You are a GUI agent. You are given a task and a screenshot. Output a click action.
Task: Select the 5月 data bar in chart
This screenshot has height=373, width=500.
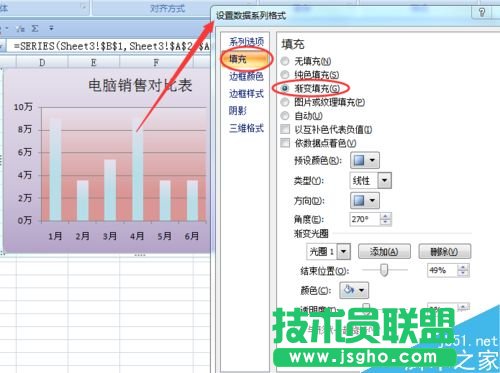(165, 200)
